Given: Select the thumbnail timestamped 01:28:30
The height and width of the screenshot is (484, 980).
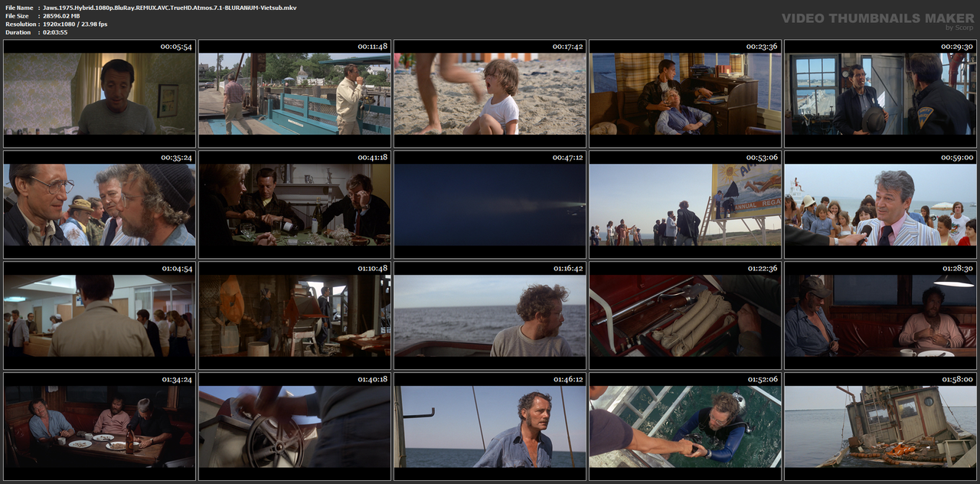Looking at the screenshot, I should click(880, 316).
